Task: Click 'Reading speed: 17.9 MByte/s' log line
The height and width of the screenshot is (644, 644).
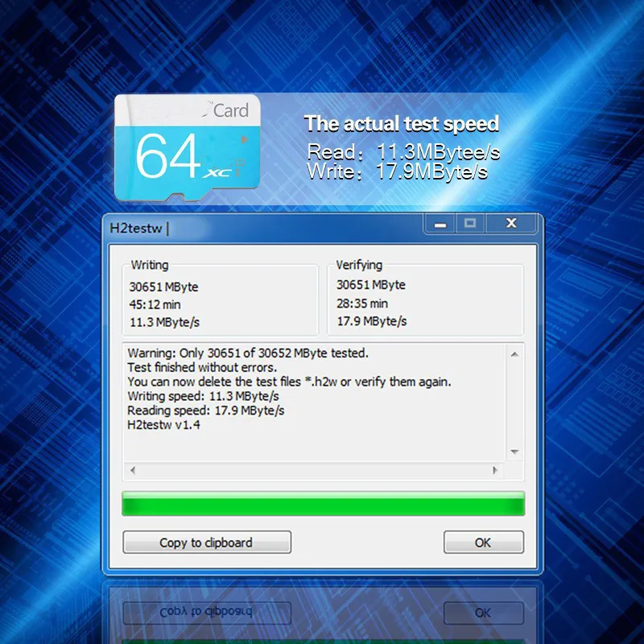Action: pyautogui.click(x=206, y=411)
